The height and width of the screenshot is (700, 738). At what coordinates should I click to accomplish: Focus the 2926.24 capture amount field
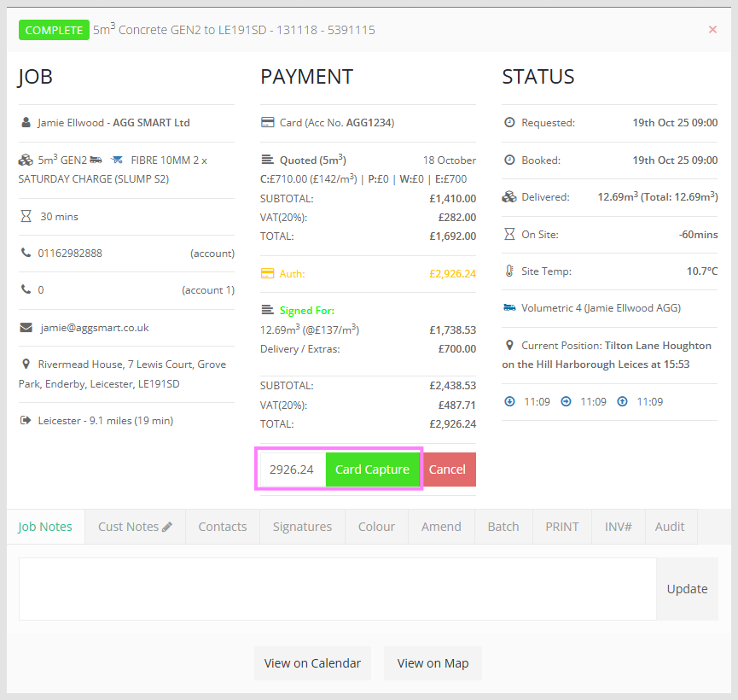click(x=293, y=470)
